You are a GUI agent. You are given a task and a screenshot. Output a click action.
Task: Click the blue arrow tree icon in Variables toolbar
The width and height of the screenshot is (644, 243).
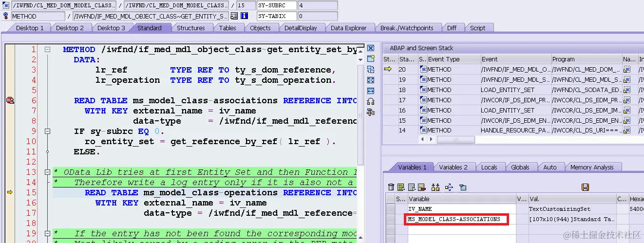pos(449,187)
